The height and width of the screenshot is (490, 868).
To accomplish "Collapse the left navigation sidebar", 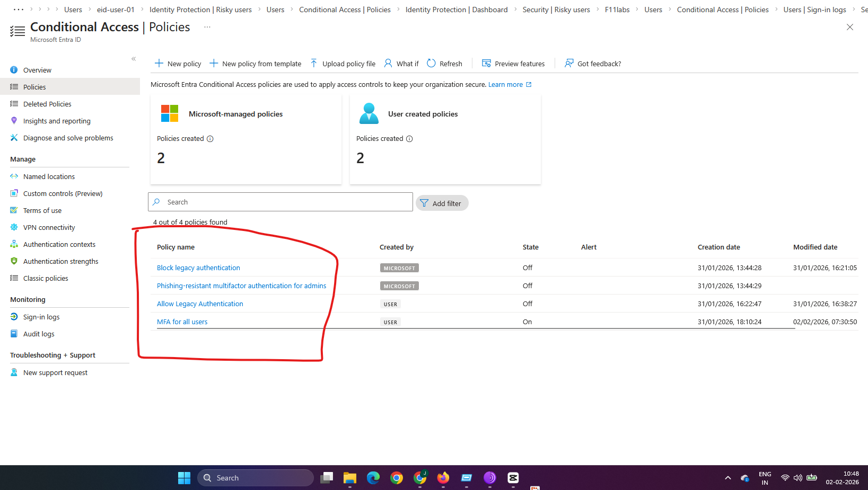I will pos(134,59).
